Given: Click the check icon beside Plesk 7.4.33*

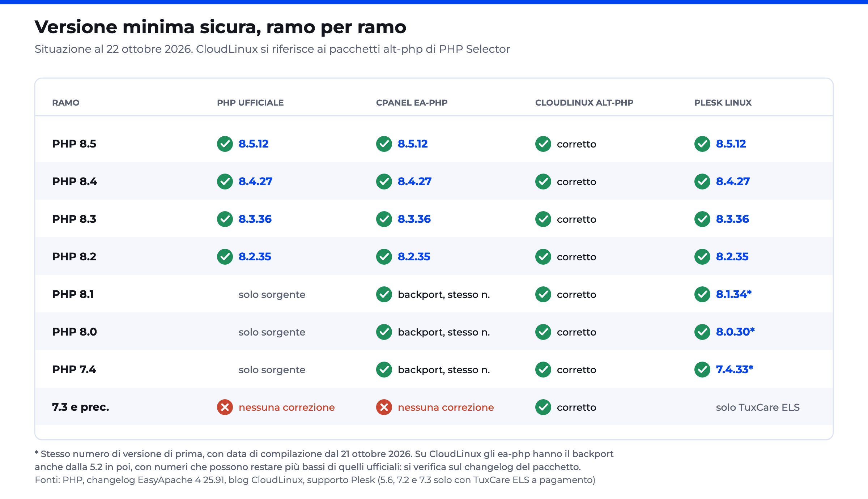Looking at the screenshot, I should point(702,370).
